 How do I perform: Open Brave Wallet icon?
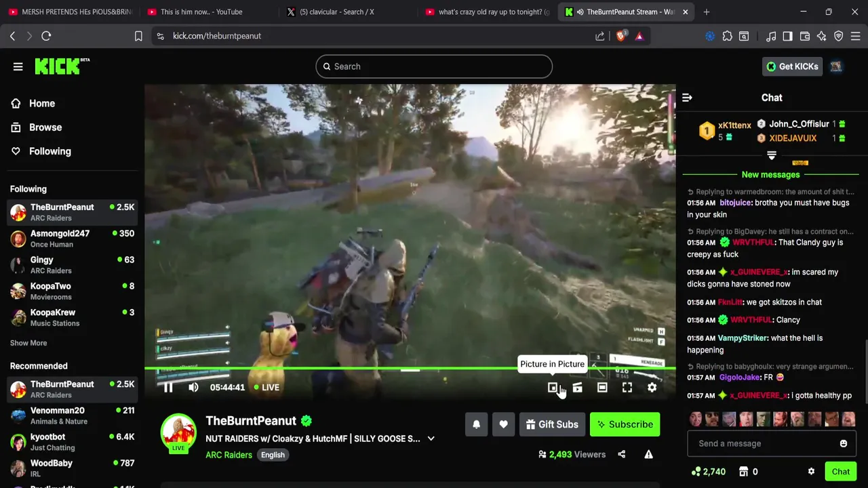tap(805, 36)
